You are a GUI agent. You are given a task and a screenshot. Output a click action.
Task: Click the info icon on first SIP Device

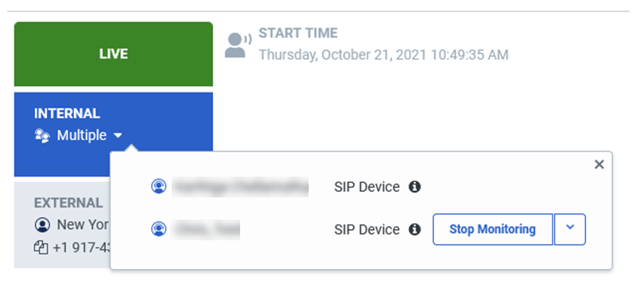click(x=415, y=187)
